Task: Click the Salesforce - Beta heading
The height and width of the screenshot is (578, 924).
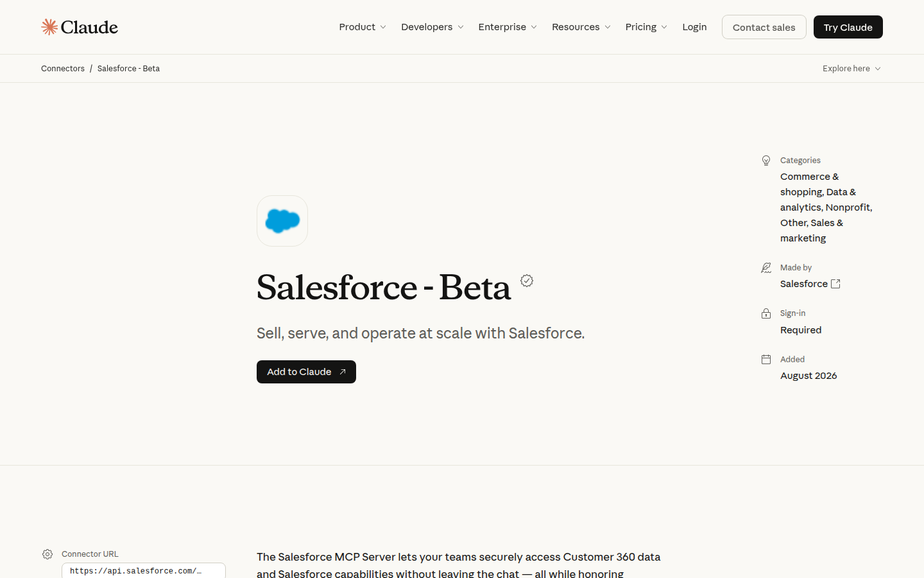Action: (x=384, y=287)
